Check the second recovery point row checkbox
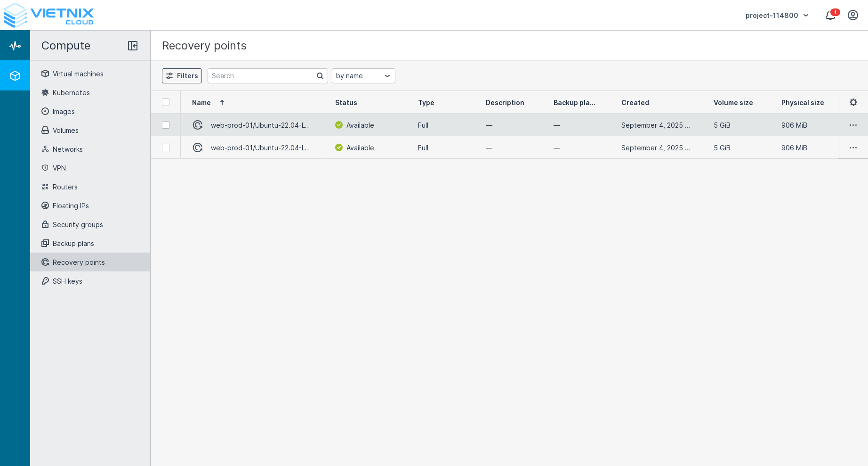Image resolution: width=868 pixels, height=466 pixels. 166,147
